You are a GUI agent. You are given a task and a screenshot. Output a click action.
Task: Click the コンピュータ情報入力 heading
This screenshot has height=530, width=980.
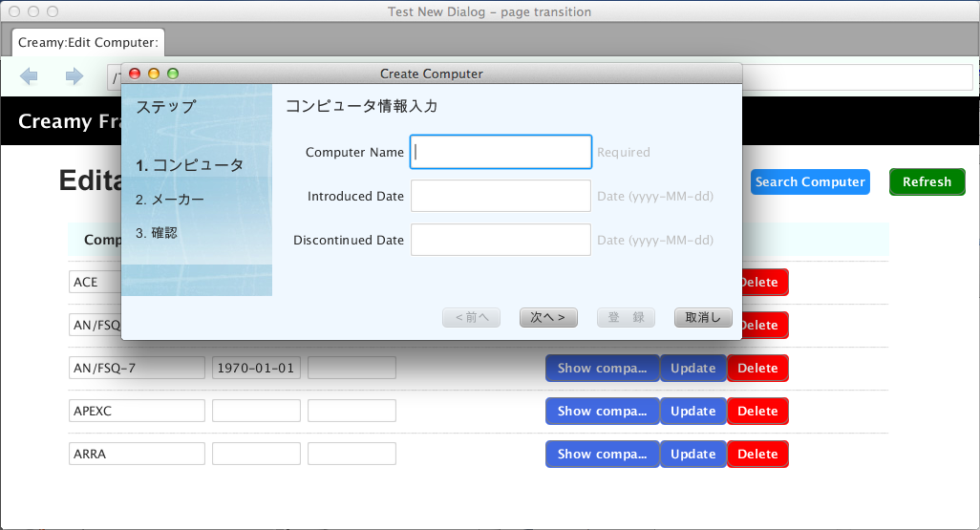click(x=361, y=106)
